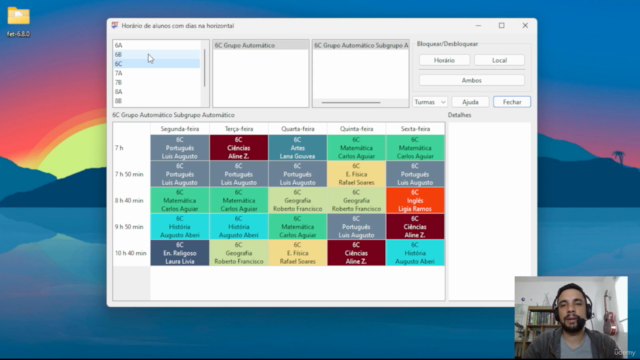Click the FET app icon in title bar
Viewport: 640px width, 360px height.
pyautogui.click(x=115, y=25)
